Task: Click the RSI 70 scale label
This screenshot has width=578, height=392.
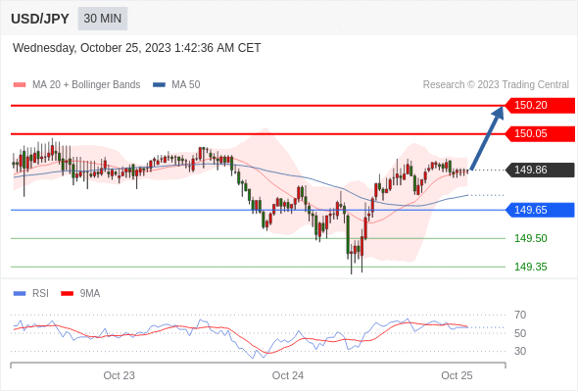Action: pos(520,315)
